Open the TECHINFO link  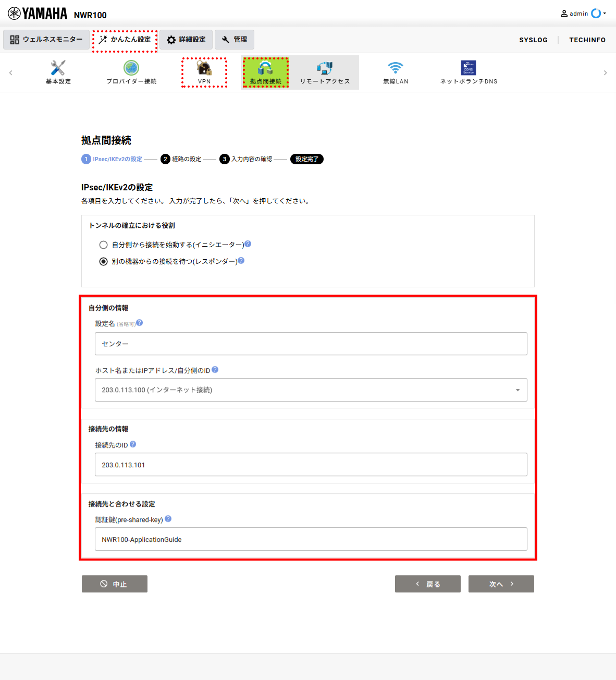[587, 40]
